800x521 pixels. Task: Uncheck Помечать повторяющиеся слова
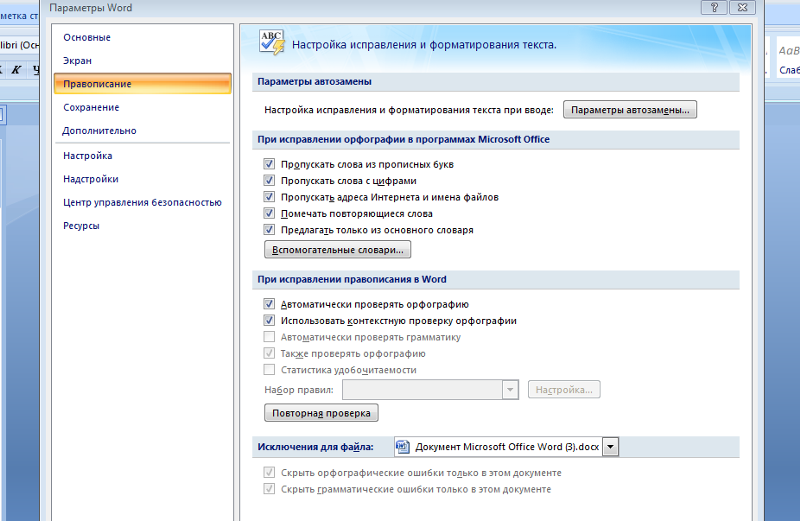(269, 213)
